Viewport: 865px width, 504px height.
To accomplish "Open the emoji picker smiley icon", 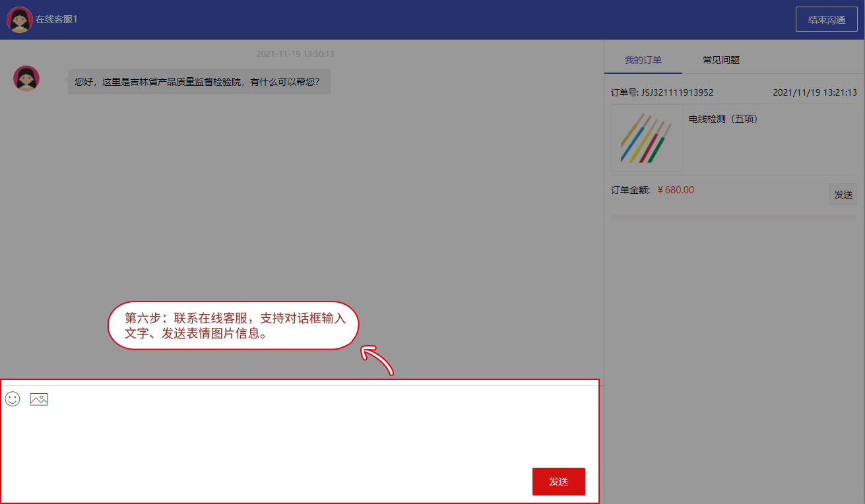I will 13,399.
